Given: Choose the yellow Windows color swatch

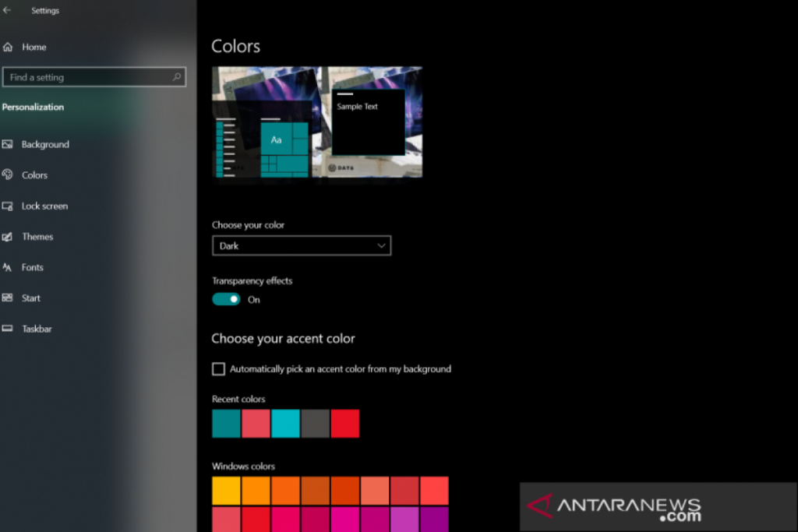Looking at the screenshot, I should (226, 491).
